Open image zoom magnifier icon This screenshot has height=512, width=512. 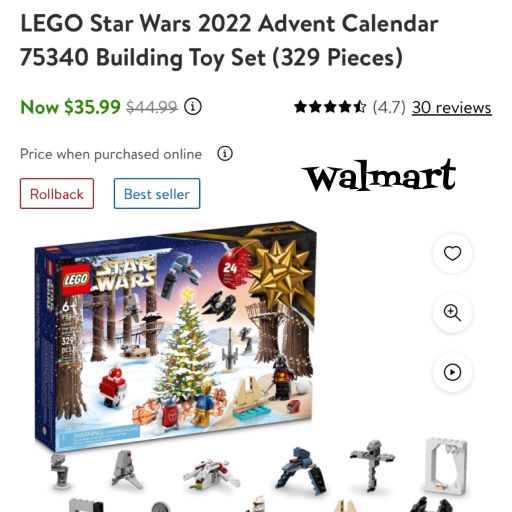coord(452,313)
